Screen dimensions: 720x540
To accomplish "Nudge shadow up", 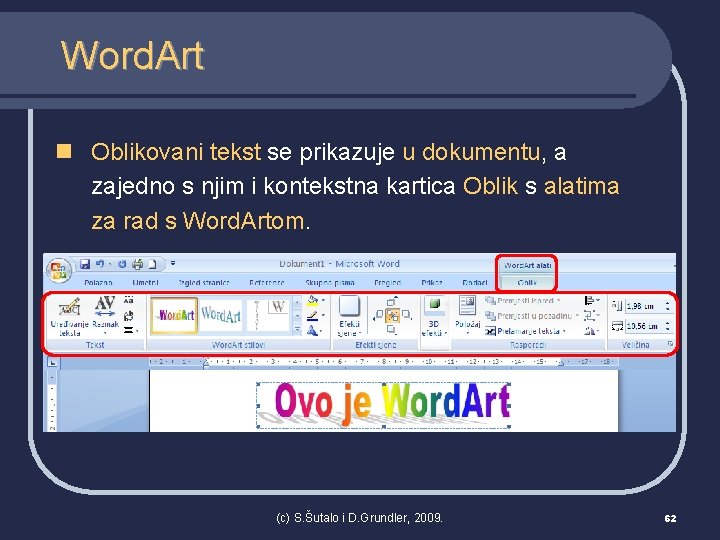I will [392, 301].
